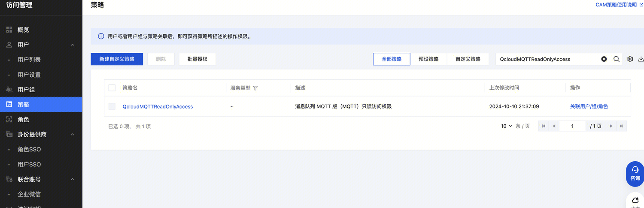Image resolution: width=644 pixels, height=208 pixels.
Task: Click the page number input field
Action: 573,126
